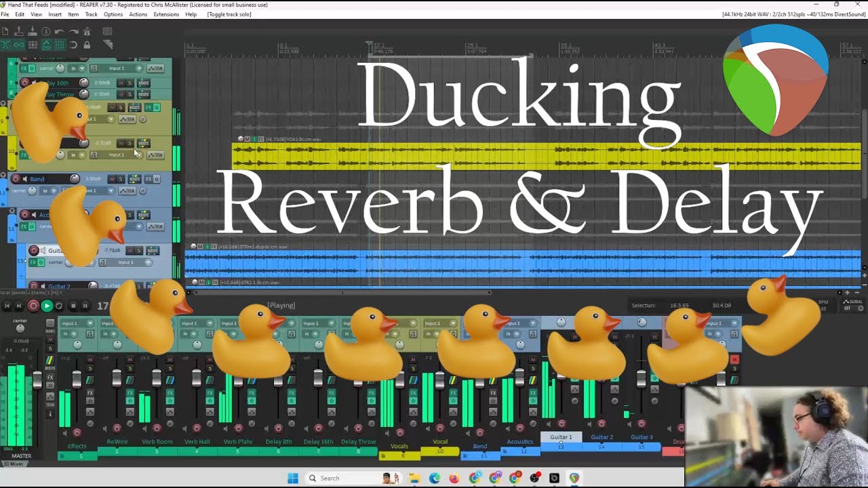Open FX window on Master mixer strip
Viewport: 868px width, 488px height.
(50, 376)
